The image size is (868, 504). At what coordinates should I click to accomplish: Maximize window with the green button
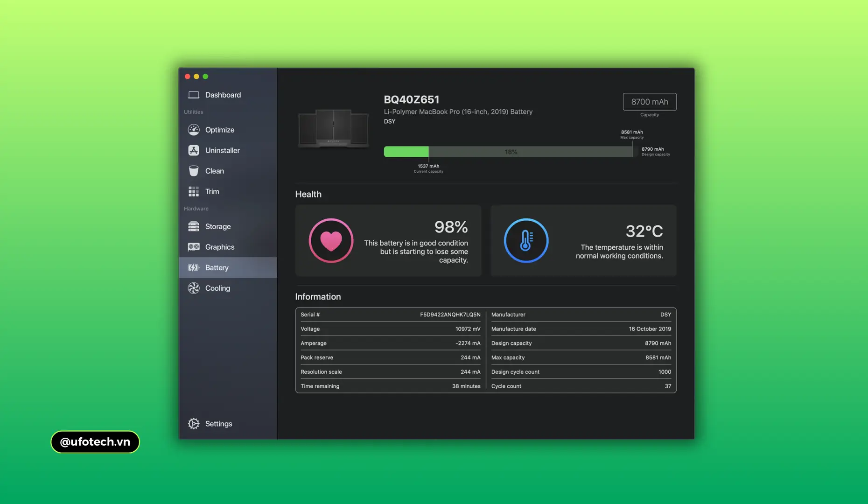[205, 77]
